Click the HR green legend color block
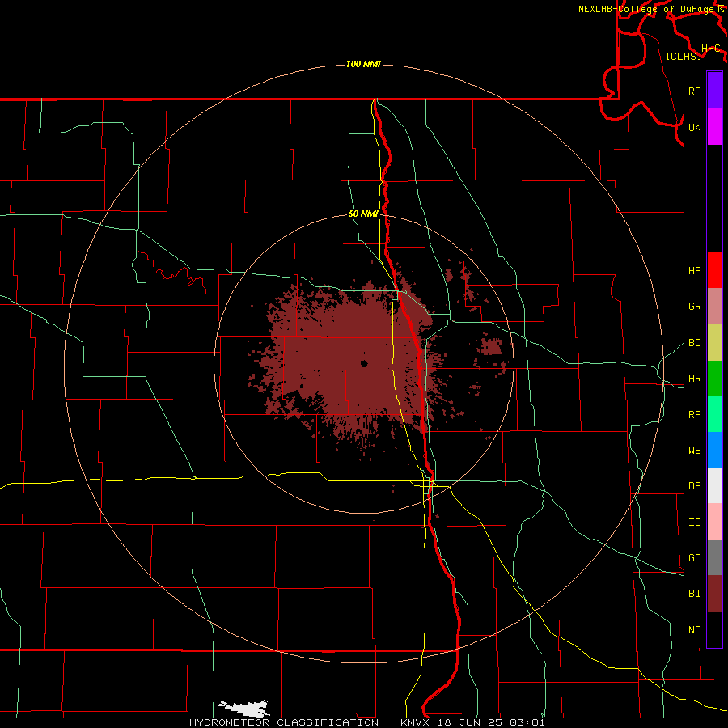The width and height of the screenshot is (728, 728). click(714, 379)
